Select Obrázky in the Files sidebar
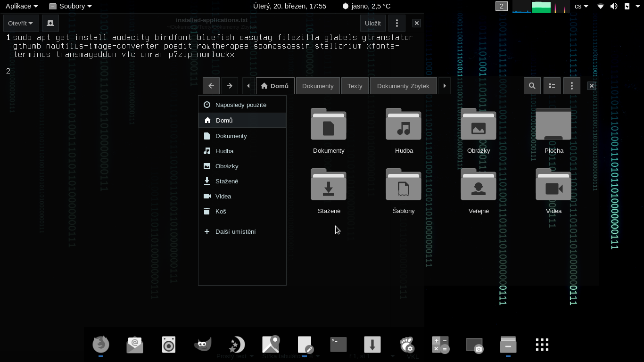 242,166
